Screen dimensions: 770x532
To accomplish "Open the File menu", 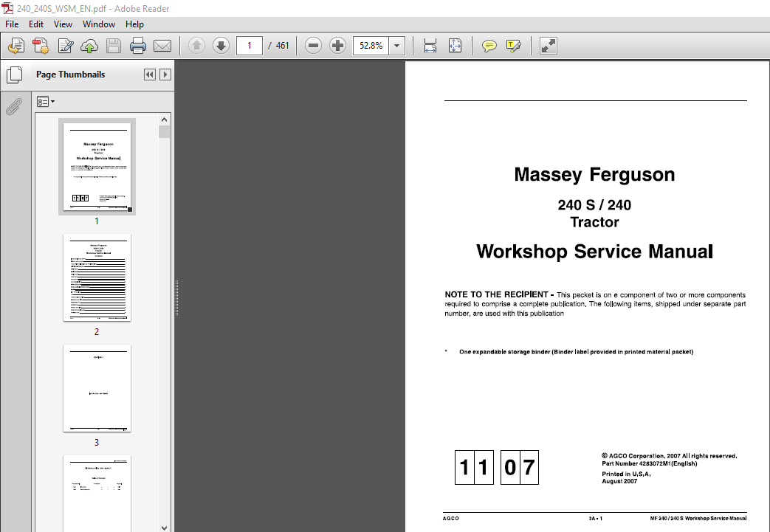I will [12, 24].
